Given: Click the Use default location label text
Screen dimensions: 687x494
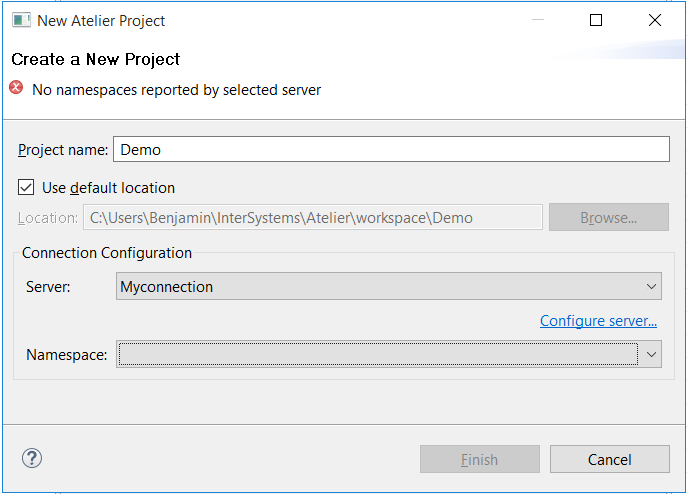Looking at the screenshot, I should click(109, 188).
